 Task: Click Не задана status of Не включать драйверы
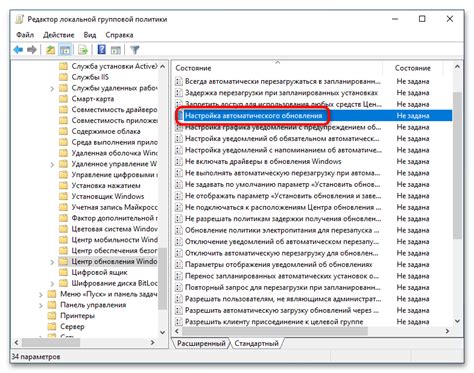tap(413, 162)
